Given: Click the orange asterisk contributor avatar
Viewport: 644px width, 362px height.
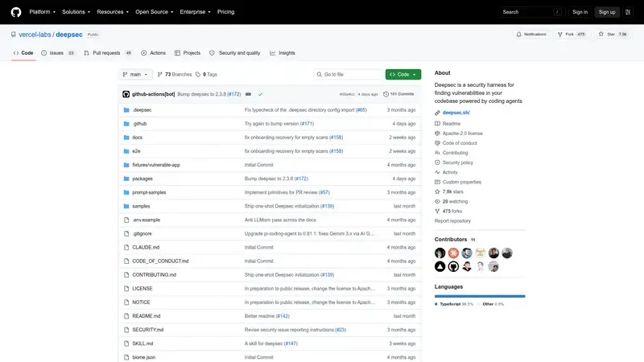Looking at the screenshot, I should [x=453, y=253].
